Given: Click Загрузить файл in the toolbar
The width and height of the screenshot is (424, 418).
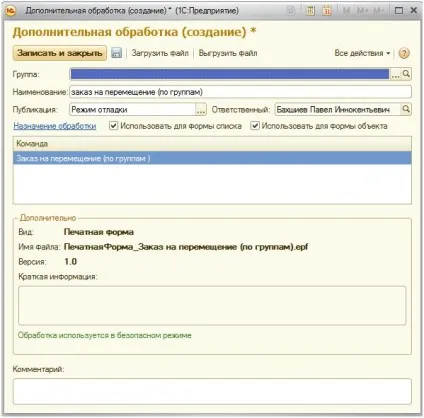Looking at the screenshot, I should coord(160,53).
